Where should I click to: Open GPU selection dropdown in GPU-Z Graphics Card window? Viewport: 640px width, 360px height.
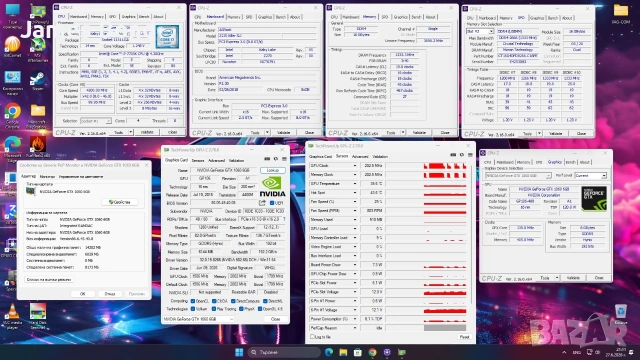[198, 319]
